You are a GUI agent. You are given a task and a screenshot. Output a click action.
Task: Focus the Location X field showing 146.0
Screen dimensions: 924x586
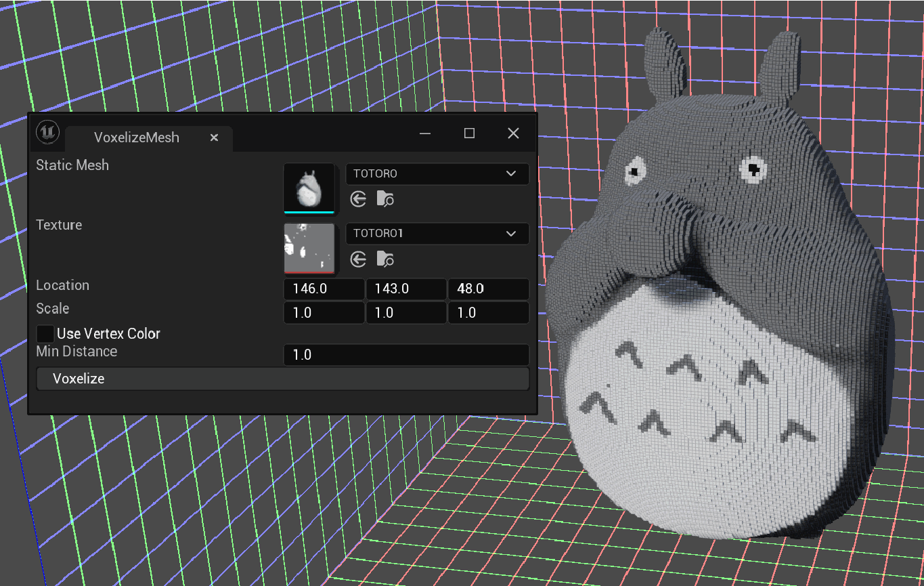(x=324, y=289)
